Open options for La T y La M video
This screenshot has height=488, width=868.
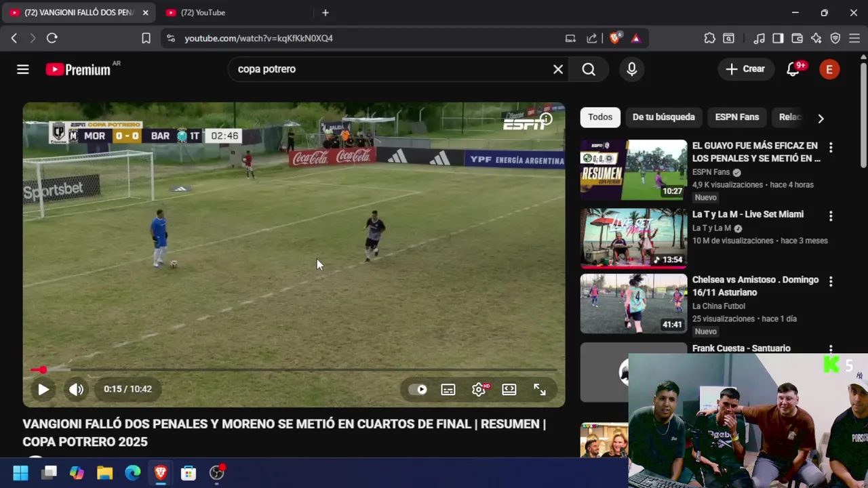831,216
